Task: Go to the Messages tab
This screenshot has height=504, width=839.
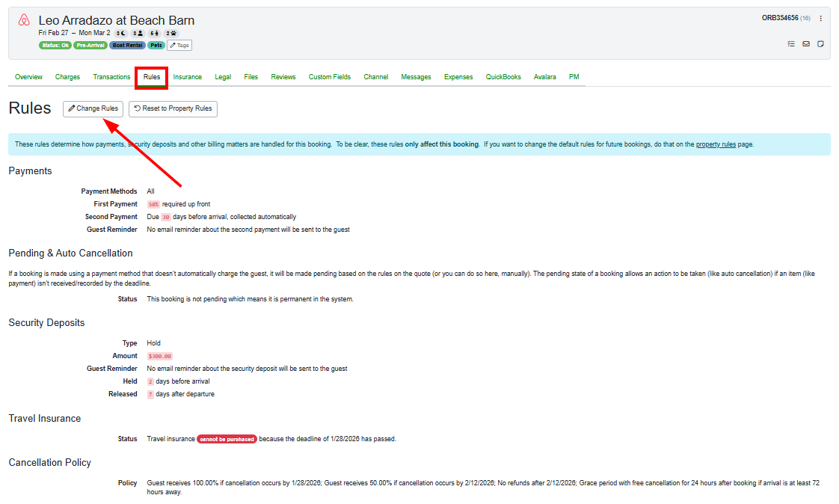Action: tap(416, 76)
